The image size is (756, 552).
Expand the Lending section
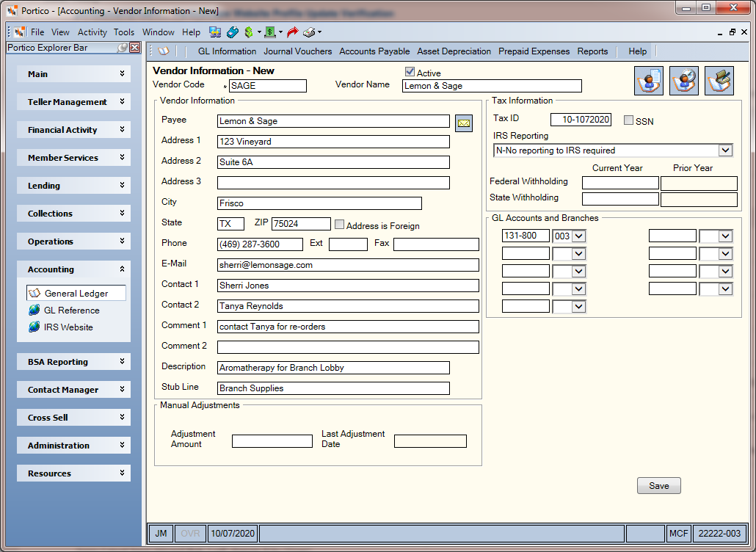point(122,185)
